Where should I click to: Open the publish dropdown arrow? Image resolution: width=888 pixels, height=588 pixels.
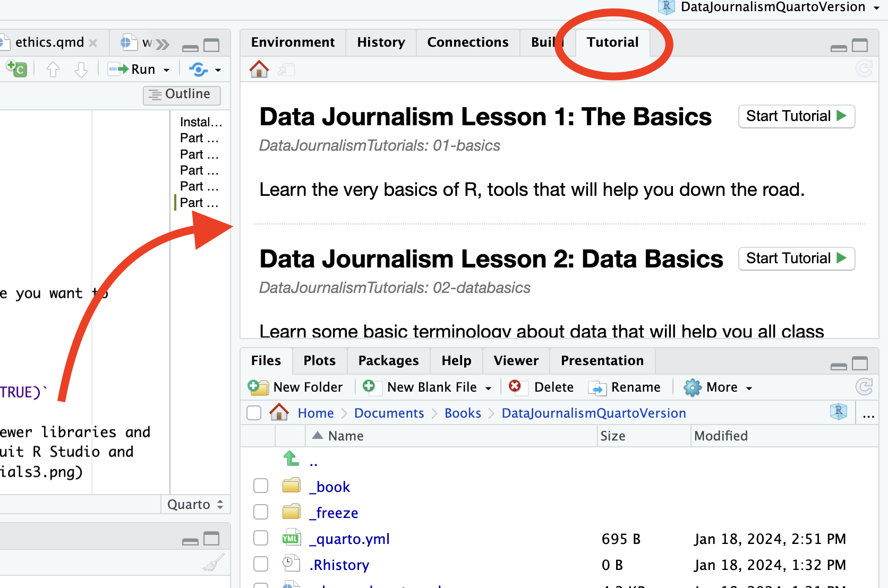218,70
